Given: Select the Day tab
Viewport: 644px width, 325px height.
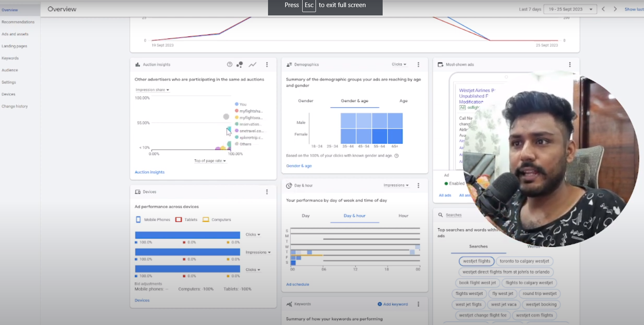Looking at the screenshot, I should [x=306, y=216].
